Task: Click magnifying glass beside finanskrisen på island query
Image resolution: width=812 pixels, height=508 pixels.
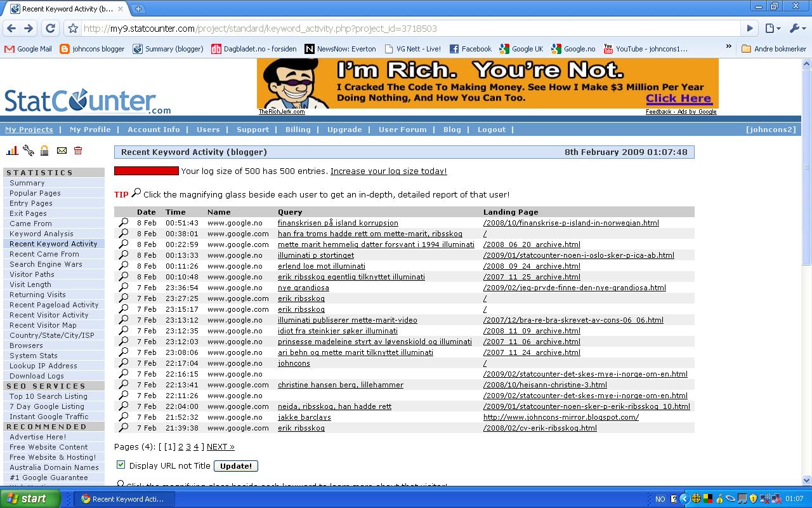Action: 124,223
